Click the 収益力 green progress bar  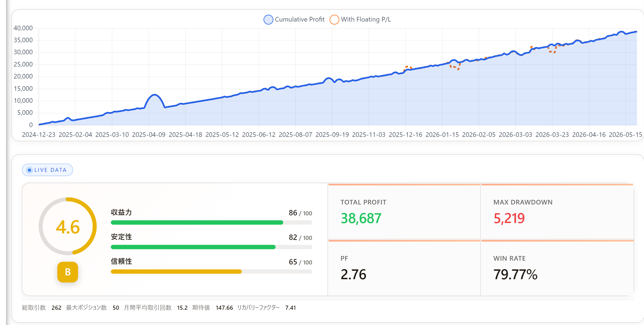coord(211,222)
